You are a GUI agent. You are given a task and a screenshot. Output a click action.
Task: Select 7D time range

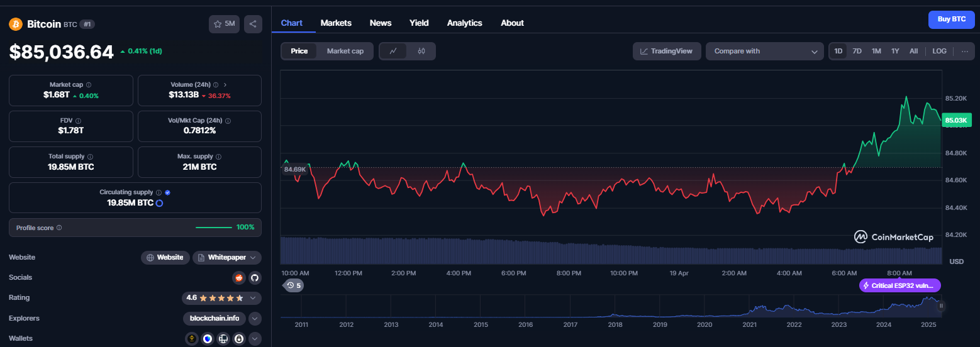(857, 51)
